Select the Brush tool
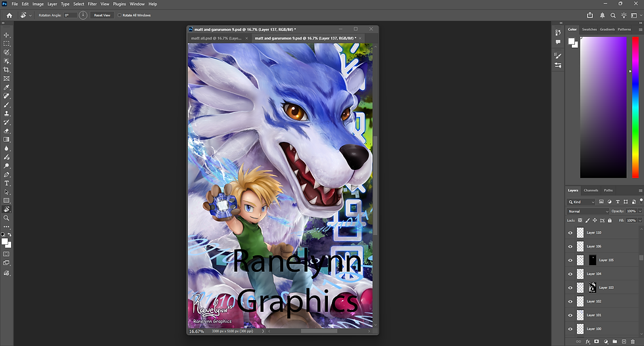This screenshot has height=346, width=644. tap(7, 104)
